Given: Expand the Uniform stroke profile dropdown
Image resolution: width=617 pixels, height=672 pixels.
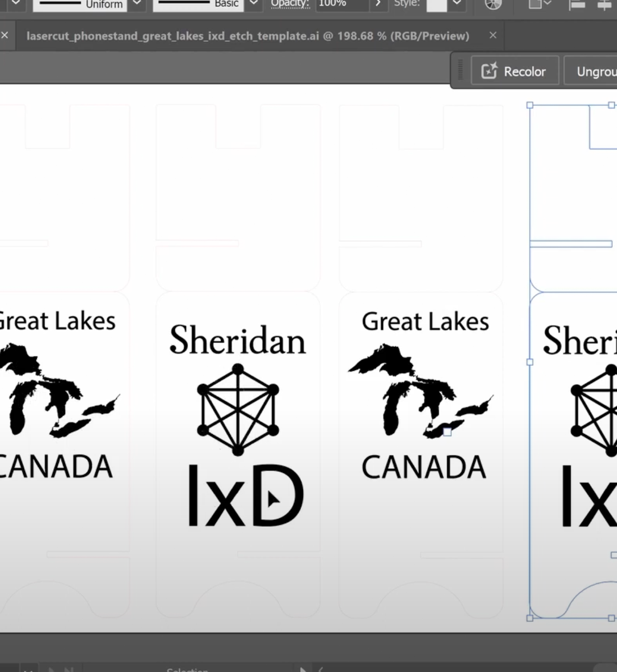Looking at the screenshot, I should click(x=137, y=4).
